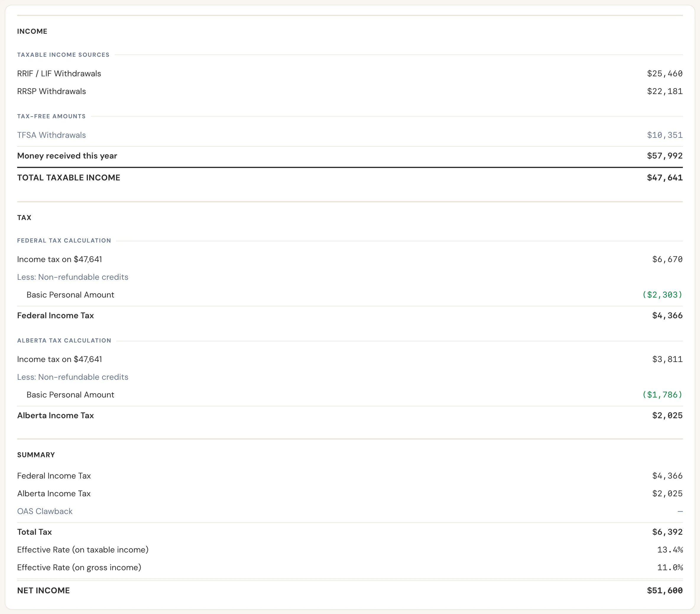Screen dimensions: 700x614
Task: Select the 13.4% effective rate value
Action: pos(670,550)
